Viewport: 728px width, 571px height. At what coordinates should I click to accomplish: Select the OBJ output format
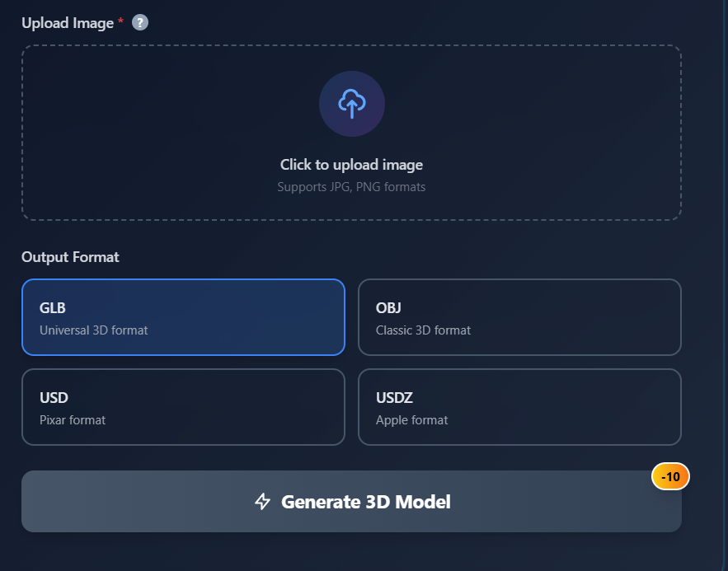point(519,317)
